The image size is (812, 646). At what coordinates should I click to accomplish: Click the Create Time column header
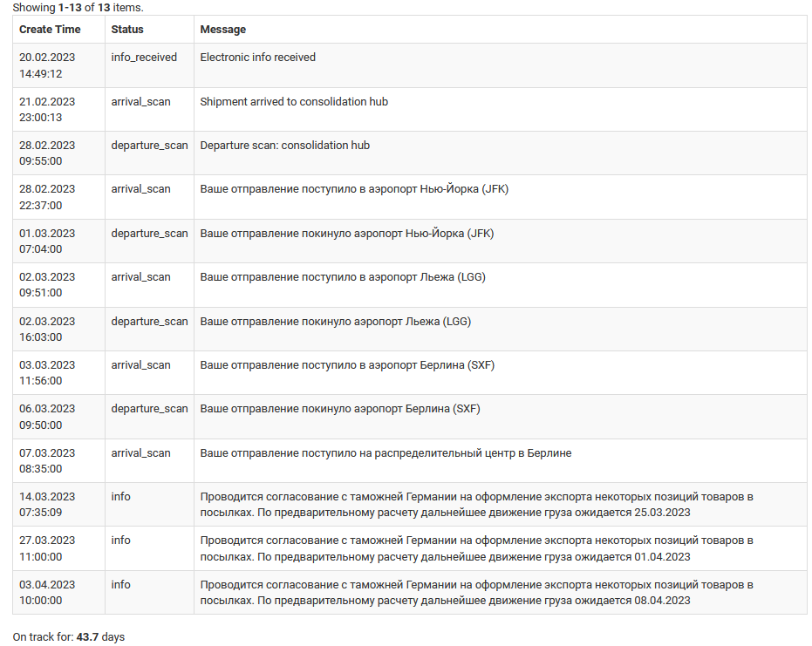(50, 30)
